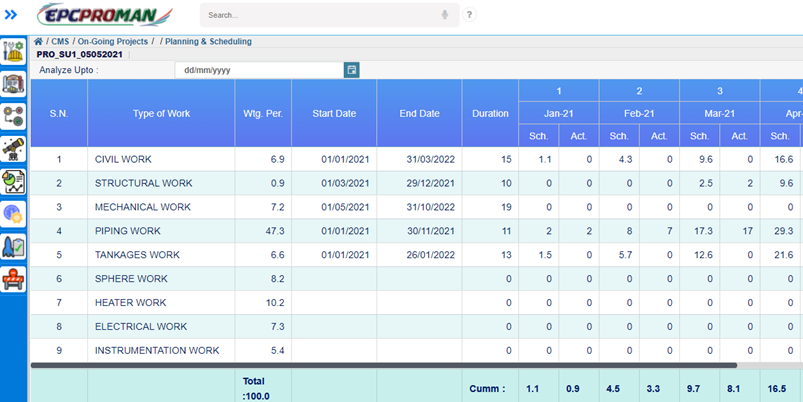The width and height of the screenshot is (803, 402).
Task: Open the hard hat and tools sidebar icon
Action: pyautogui.click(x=13, y=51)
